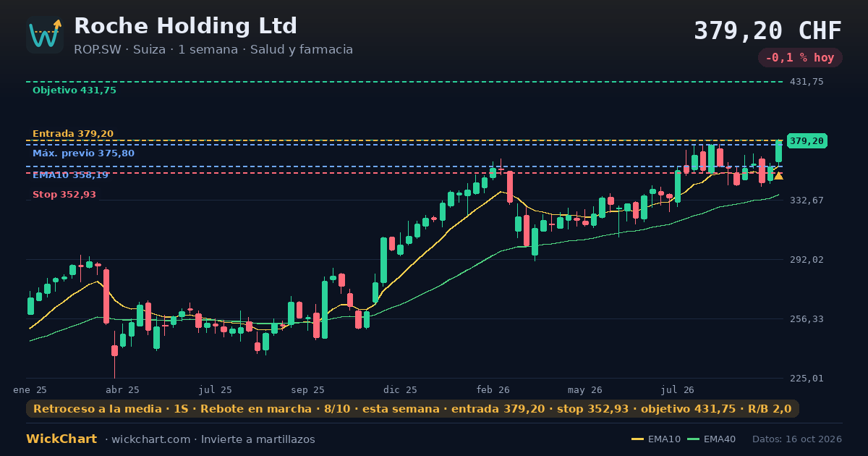Click the jul 25 date label
The height and width of the screenshot is (456, 868).
(216, 389)
